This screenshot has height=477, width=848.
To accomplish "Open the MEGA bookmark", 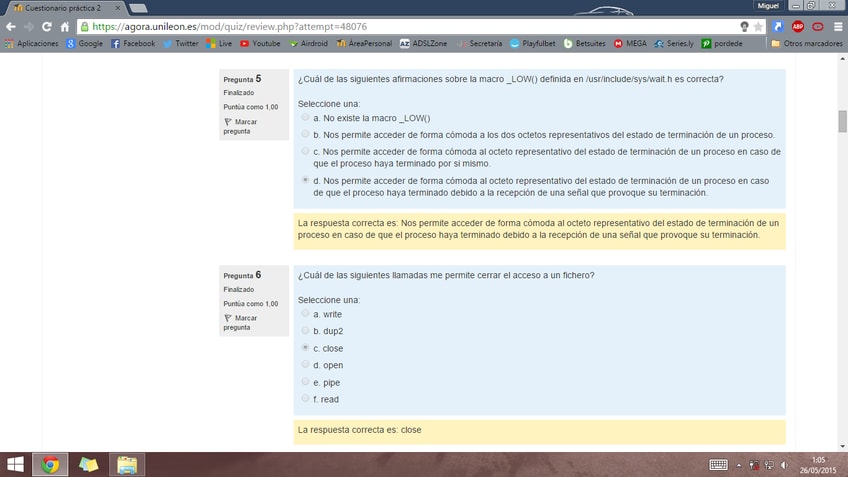I will [630, 43].
